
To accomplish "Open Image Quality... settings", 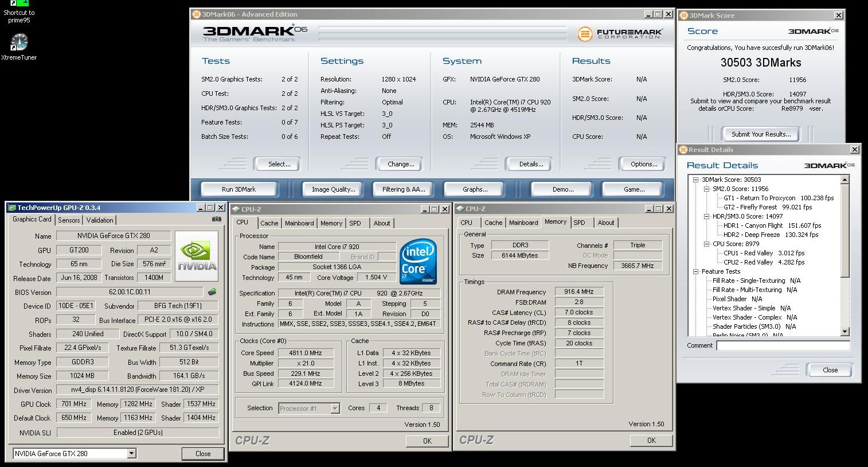I will [x=333, y=189].
